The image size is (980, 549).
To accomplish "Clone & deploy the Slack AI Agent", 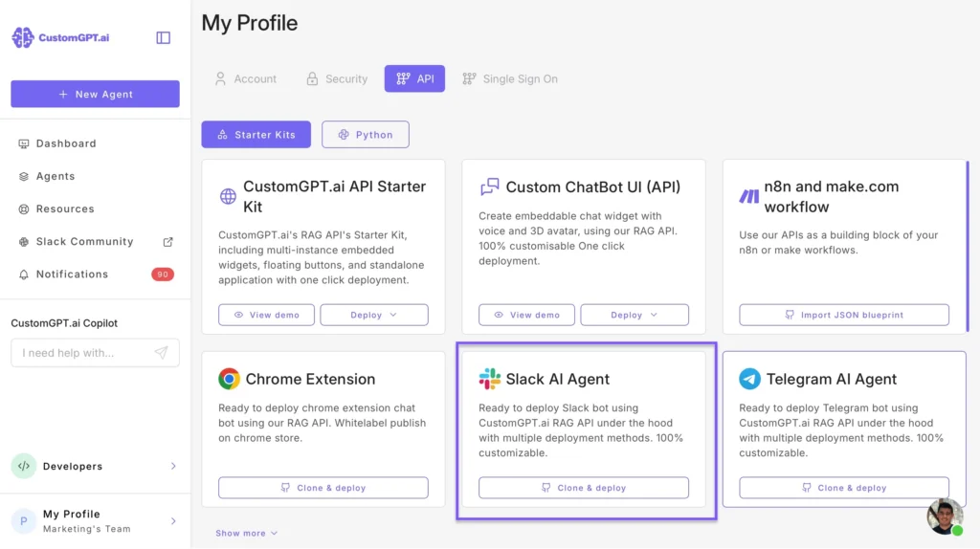I will coord(584,488).
